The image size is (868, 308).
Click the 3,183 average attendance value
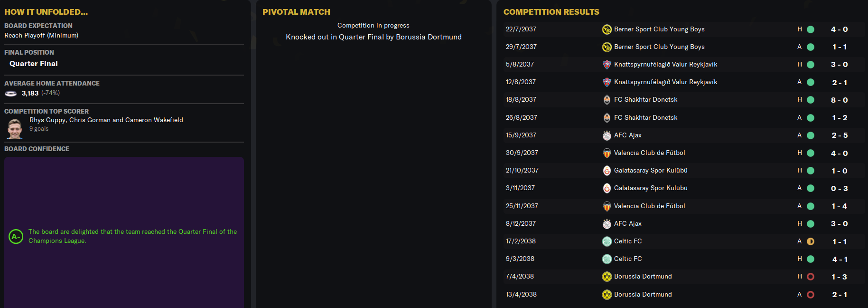click(30, 94)
